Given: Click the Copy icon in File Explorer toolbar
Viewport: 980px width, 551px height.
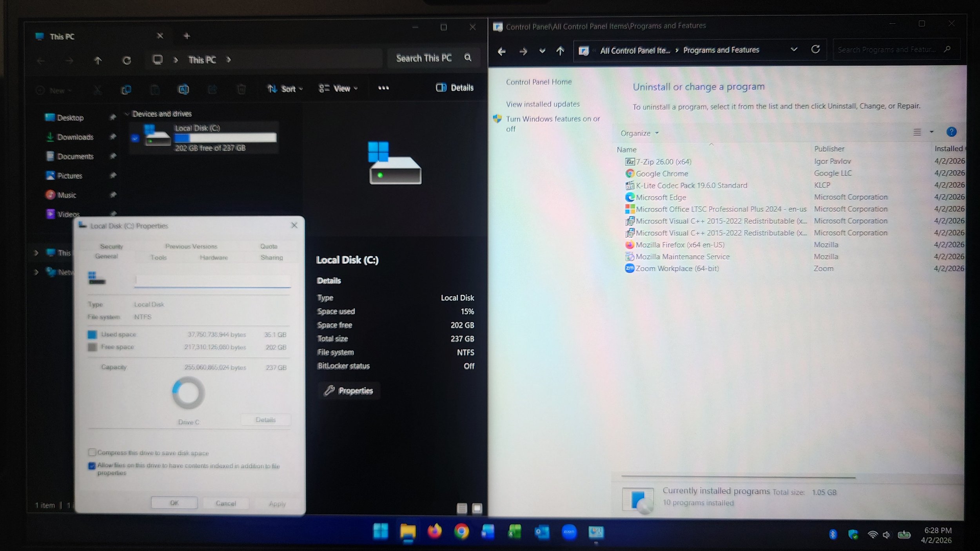Looking at the screenshot, I should point(126,90).
